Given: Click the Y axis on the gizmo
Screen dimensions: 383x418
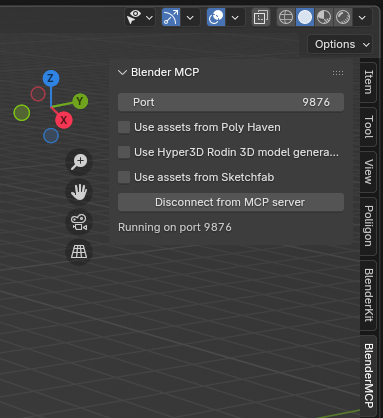Looking at the screenshot, I should [x=80, y=101].
